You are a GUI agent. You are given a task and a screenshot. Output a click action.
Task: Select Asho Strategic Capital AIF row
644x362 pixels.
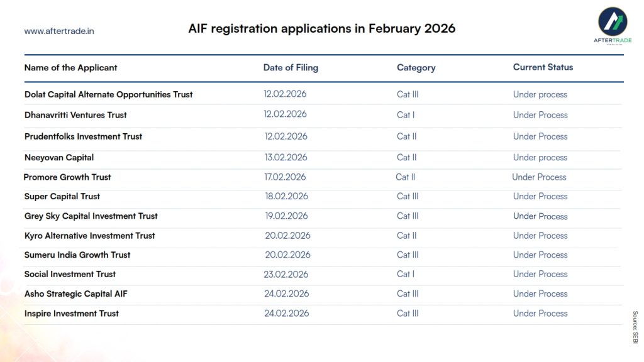click(x=75, y=293)
